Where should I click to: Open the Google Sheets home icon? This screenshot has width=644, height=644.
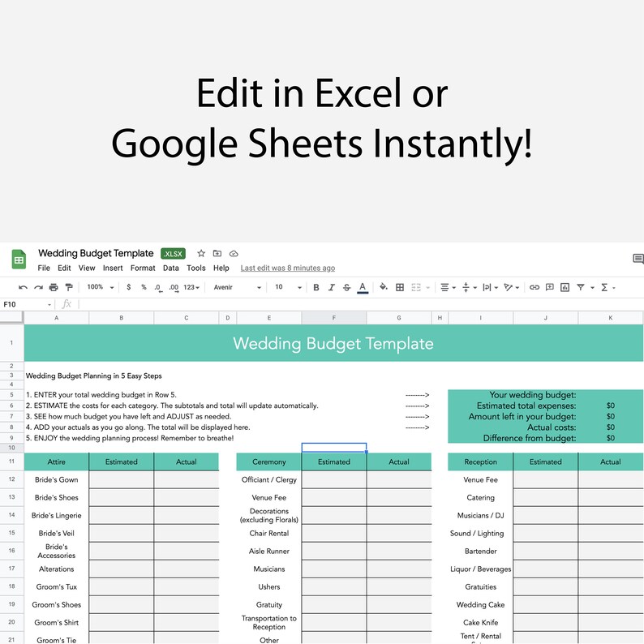click(19, 260)
